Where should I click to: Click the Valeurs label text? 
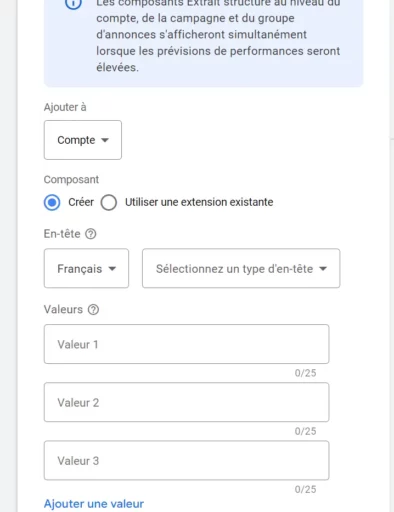coord(63,310)
